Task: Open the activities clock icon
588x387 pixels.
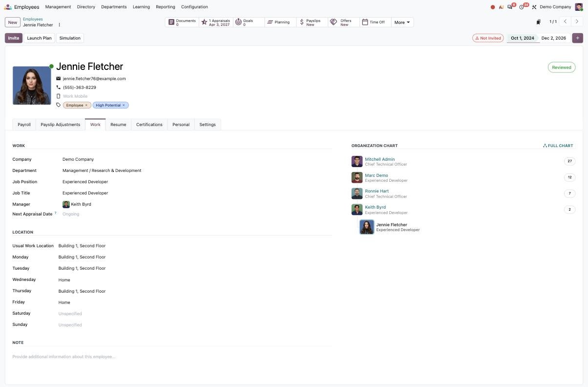Action: click(523, 7)
